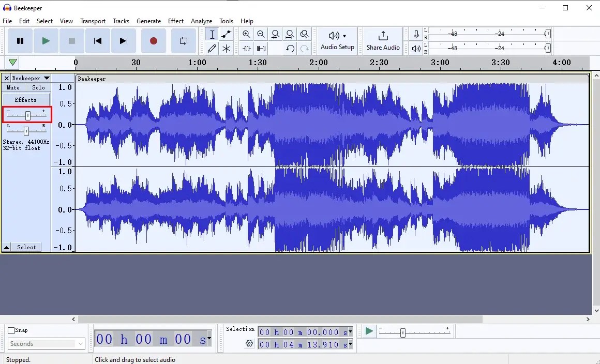Activate the Multi-tool
This screenshot has width=600, height=364.
[x=226, y=48]
